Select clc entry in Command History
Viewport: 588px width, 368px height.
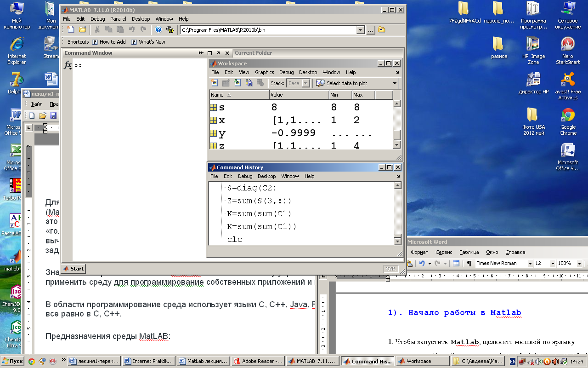coord(234,239)
